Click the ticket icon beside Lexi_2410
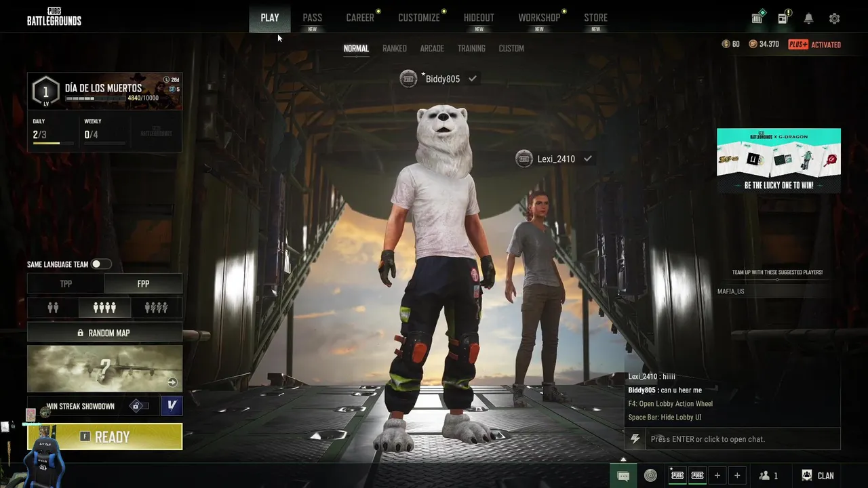This screenshot has height=488, width=868. 524,159
